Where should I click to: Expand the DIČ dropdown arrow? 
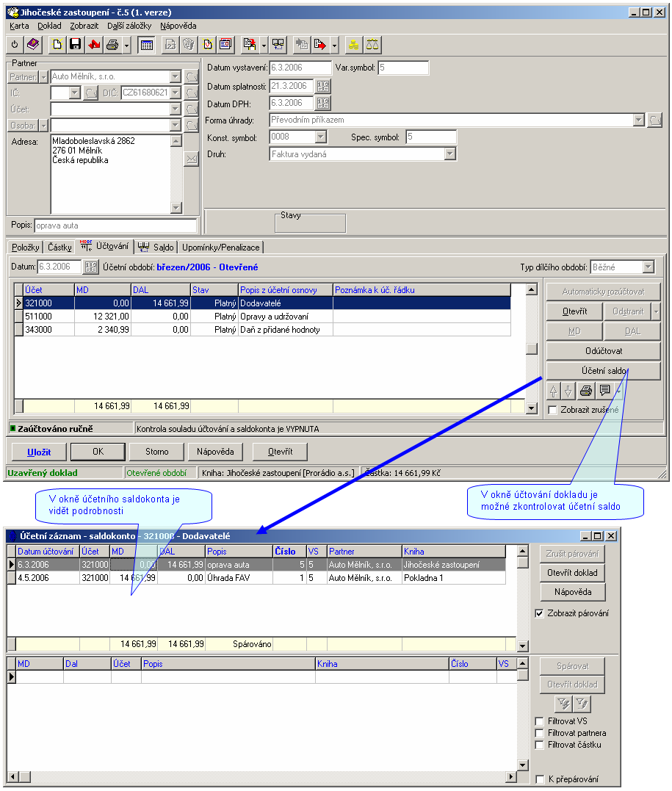[x=176, y=93]
